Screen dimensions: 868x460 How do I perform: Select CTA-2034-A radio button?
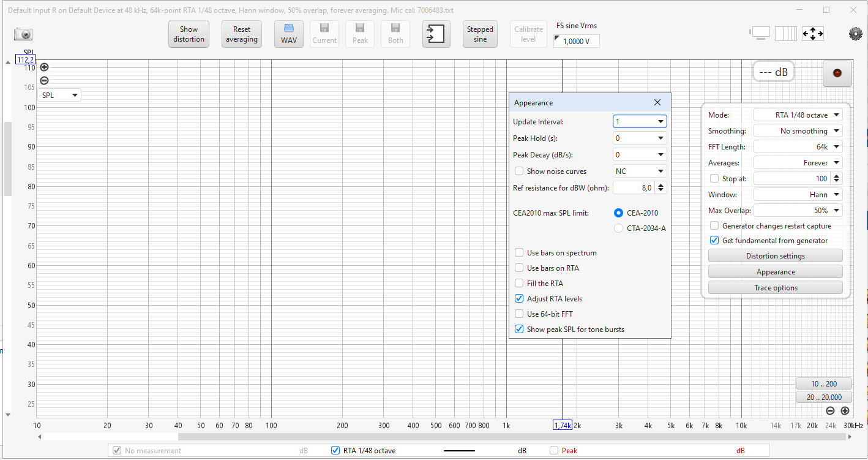point(618,228)
